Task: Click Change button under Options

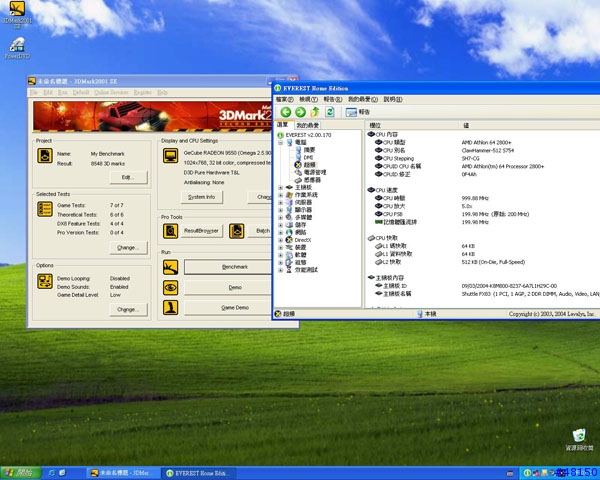Action: (128, 309)
